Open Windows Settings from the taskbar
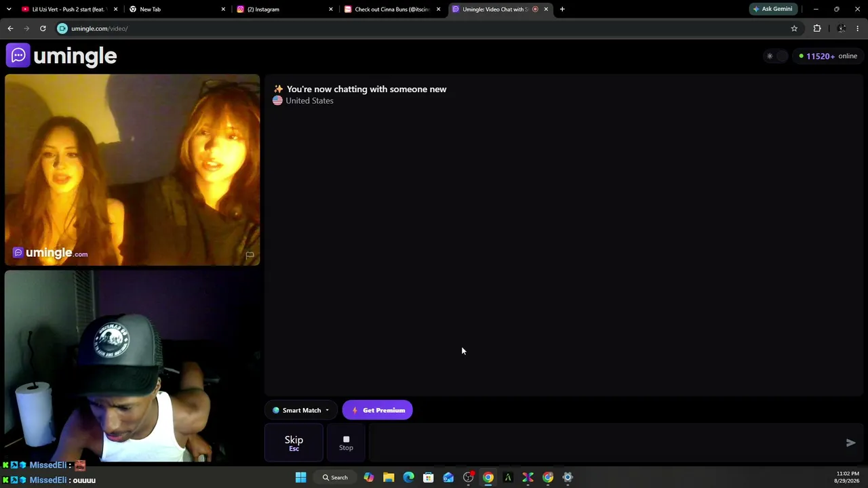 [x=568, y=477]
